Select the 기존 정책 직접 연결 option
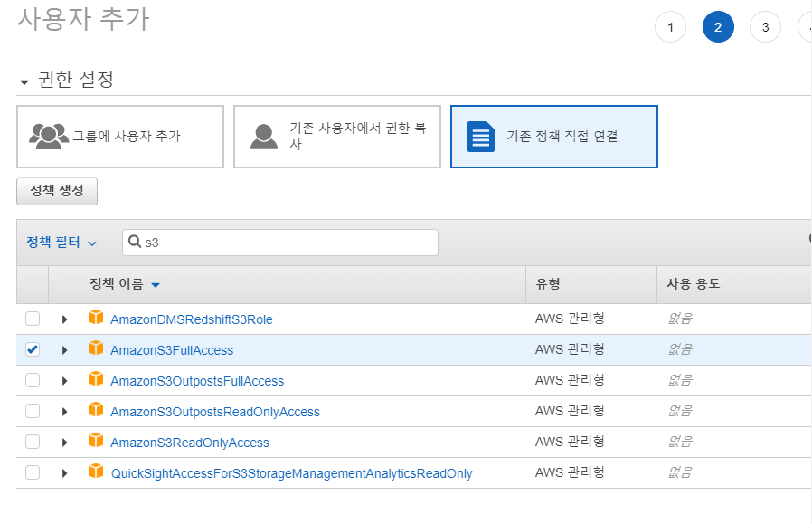Screen dimensions: 812x524 coord(553,137)
